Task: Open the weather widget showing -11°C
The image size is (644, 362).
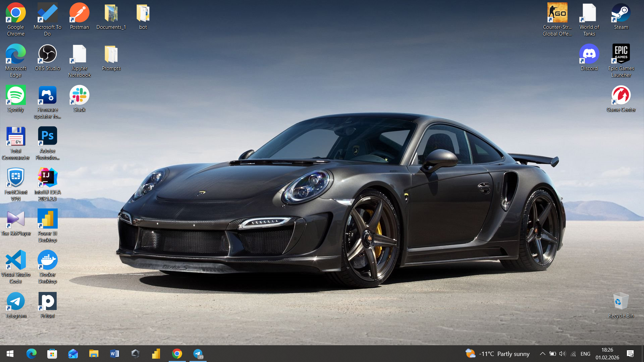Action: (x=497, y=354)
